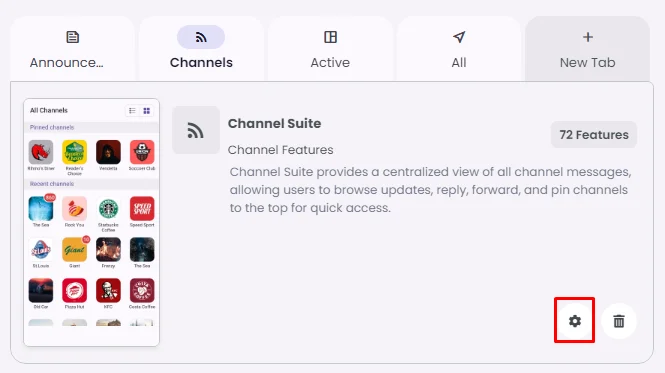Open the Giant channel icon

[x=74, y=250]
